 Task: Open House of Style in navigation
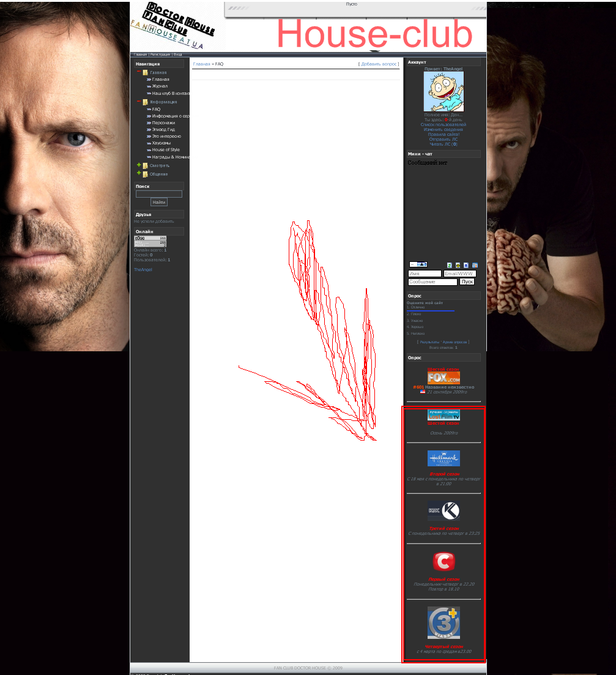[166, 150]
